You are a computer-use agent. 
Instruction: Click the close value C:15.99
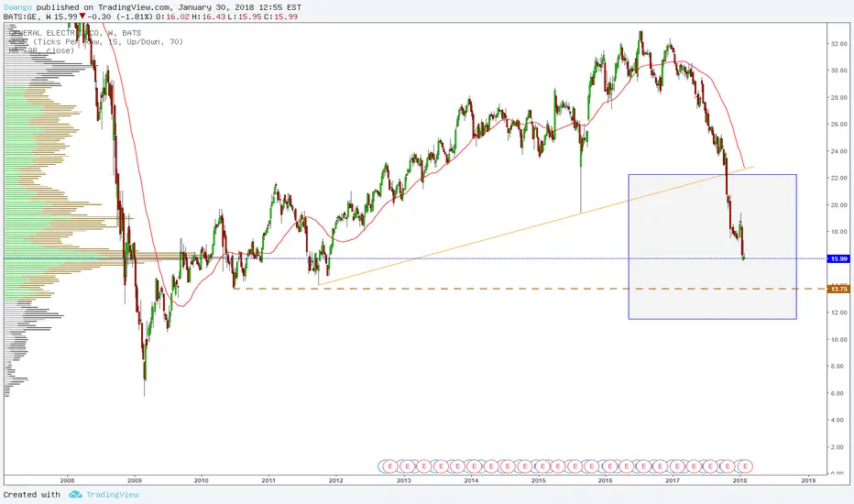click(x=280, y=16)
